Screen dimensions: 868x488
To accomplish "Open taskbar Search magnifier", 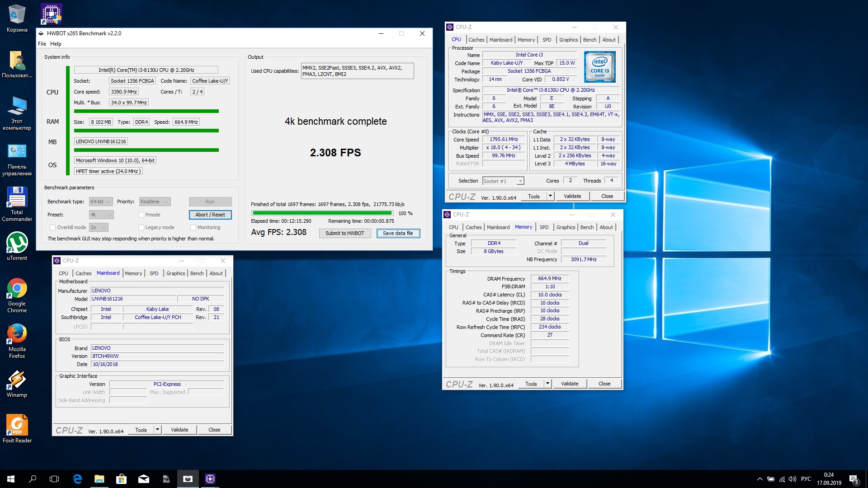I will [33, 479].
